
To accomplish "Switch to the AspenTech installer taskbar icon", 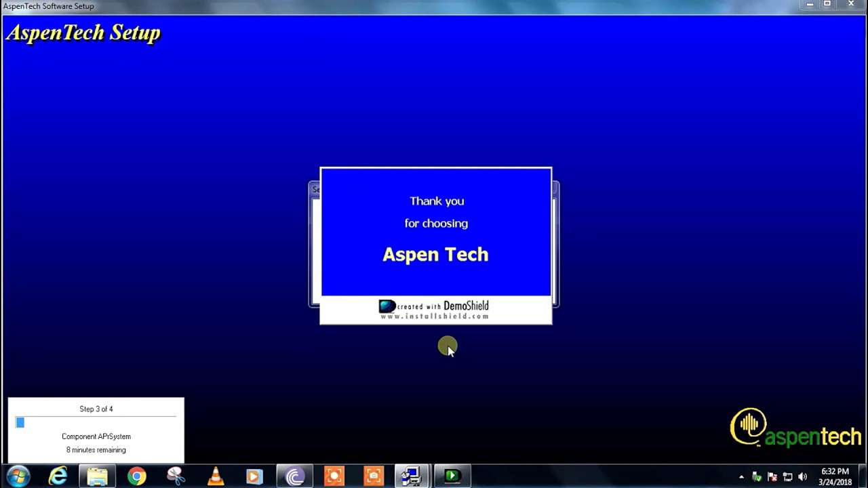I will (412, 476).
